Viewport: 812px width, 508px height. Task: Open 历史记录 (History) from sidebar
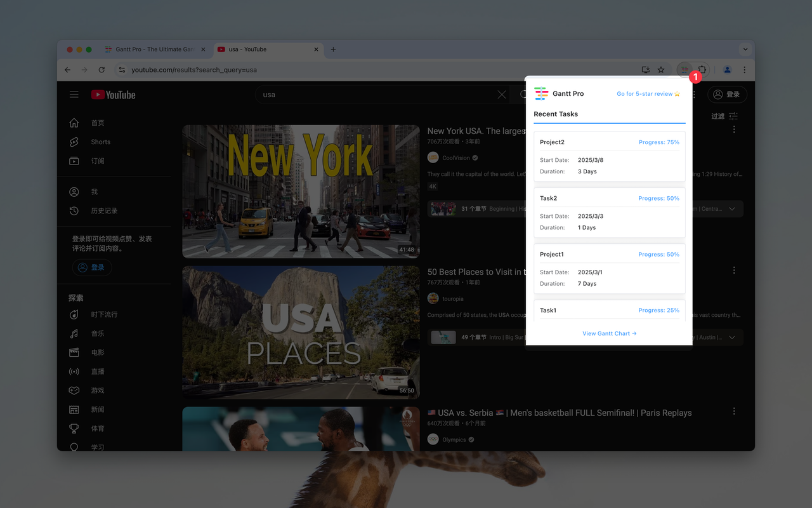pos(104,210)
